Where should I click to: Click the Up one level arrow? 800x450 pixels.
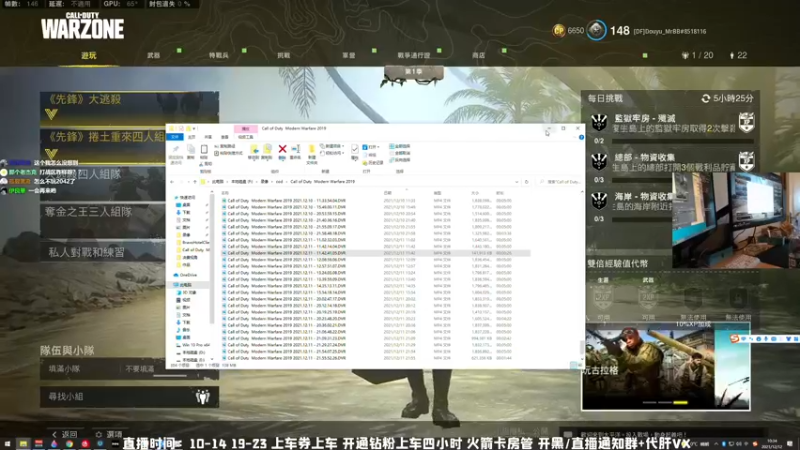(x=195, y=182)
